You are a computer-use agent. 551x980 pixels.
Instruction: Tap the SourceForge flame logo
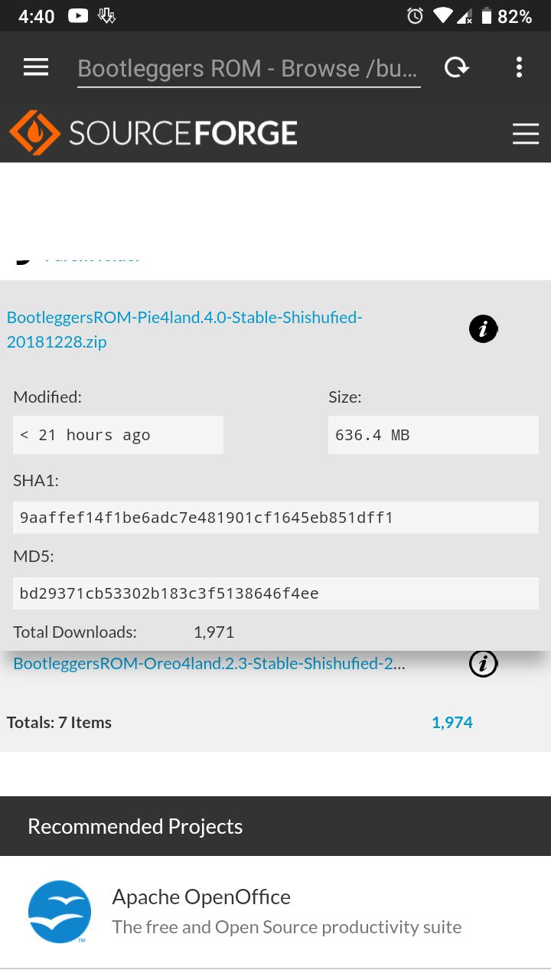coord(34,133)
